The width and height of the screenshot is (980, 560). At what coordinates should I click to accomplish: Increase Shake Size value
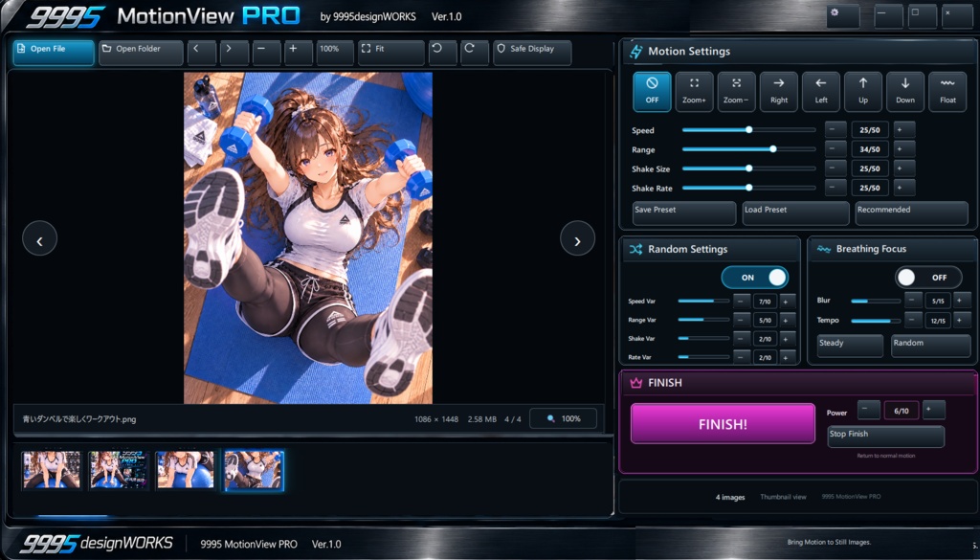[x=904, y=168]
